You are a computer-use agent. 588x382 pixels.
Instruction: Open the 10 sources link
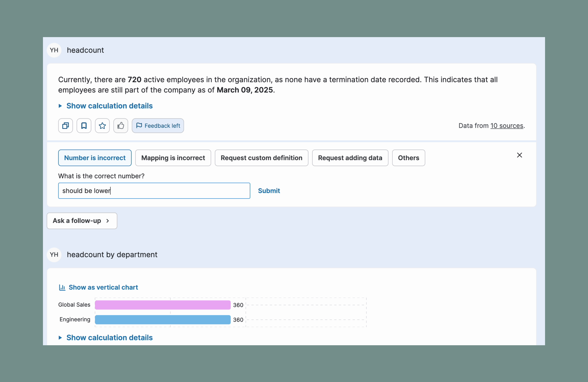(507, 126)
